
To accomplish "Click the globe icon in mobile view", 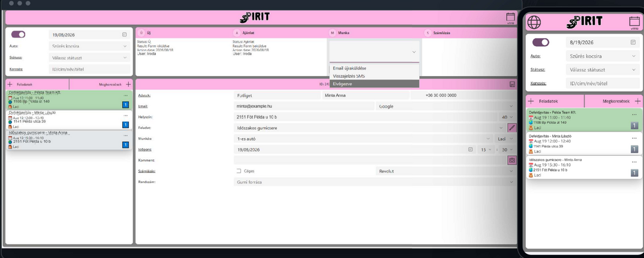I will pos(534,22).
